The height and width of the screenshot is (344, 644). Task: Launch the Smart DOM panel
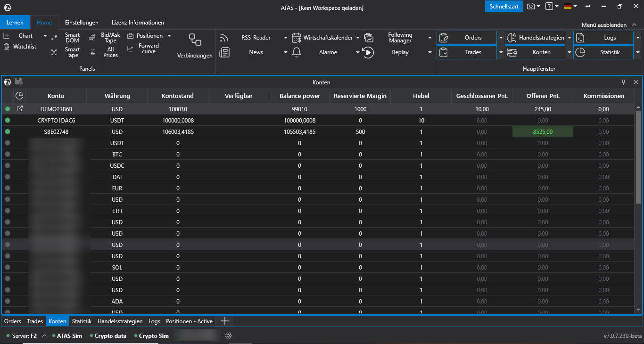[x=66, y=38]
